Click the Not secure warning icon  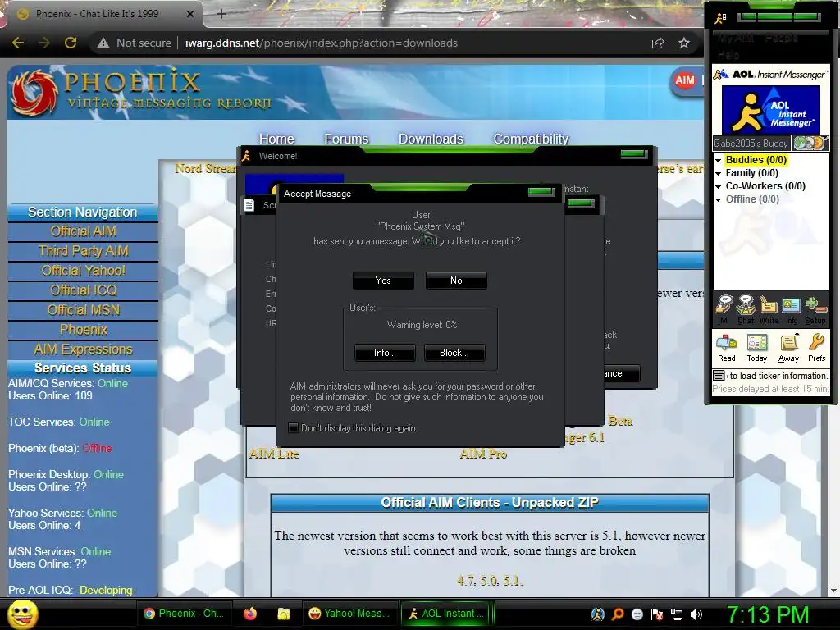(103, 43)
